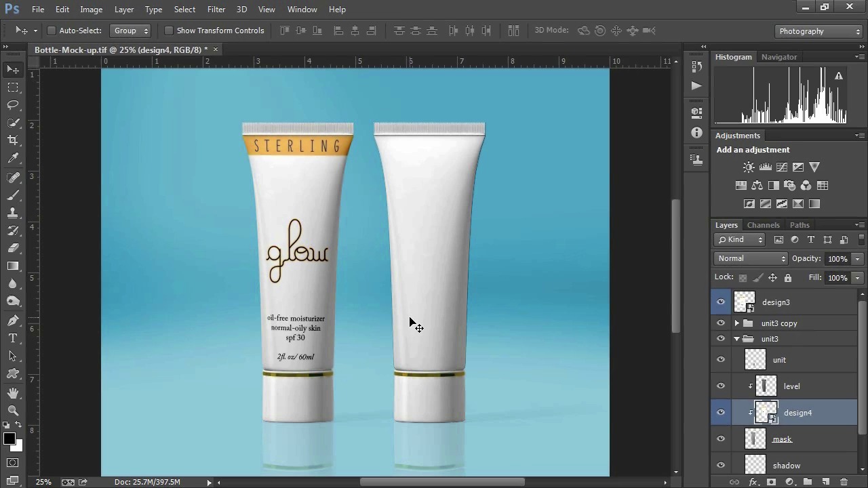Image resolution: width=868 pixels, height=488 pixels.
Task: Select the Move tool in the toolbox
Action: point(13,70)
